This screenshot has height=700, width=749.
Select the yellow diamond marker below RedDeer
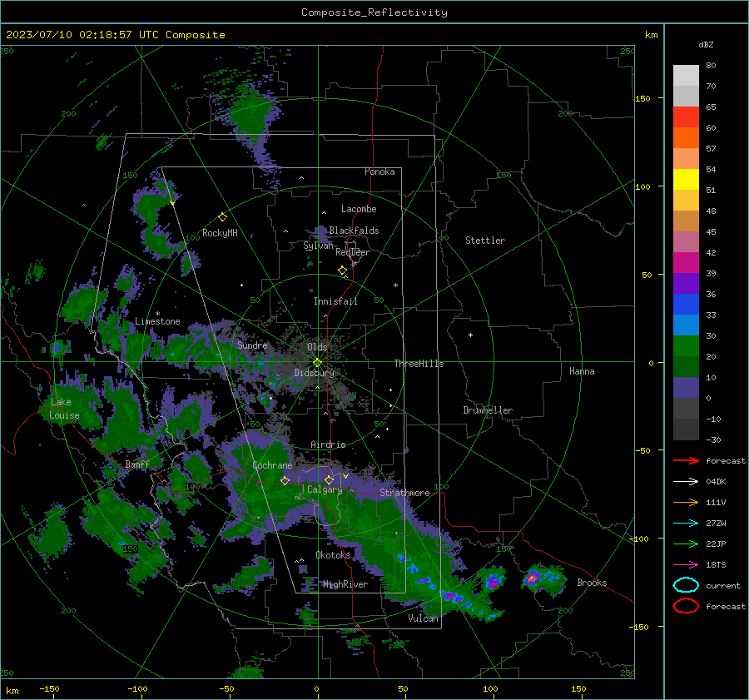tap(342, 271)
